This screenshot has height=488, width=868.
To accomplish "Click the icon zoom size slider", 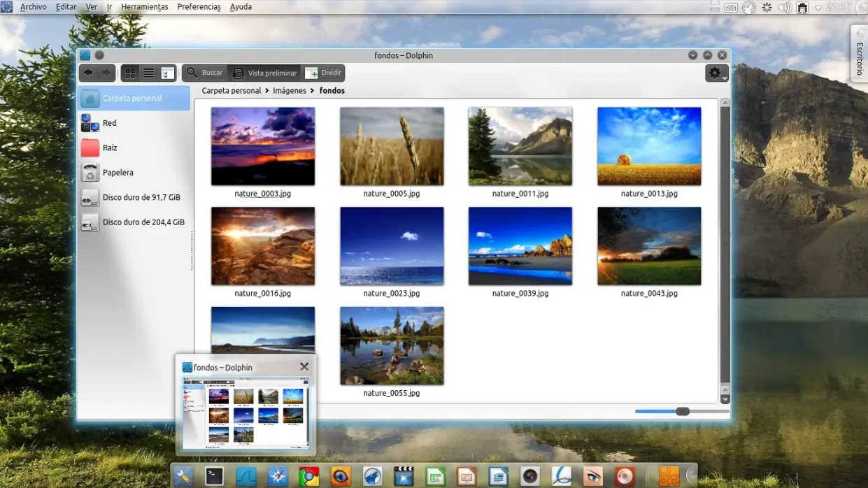I will tap(683, 411).
